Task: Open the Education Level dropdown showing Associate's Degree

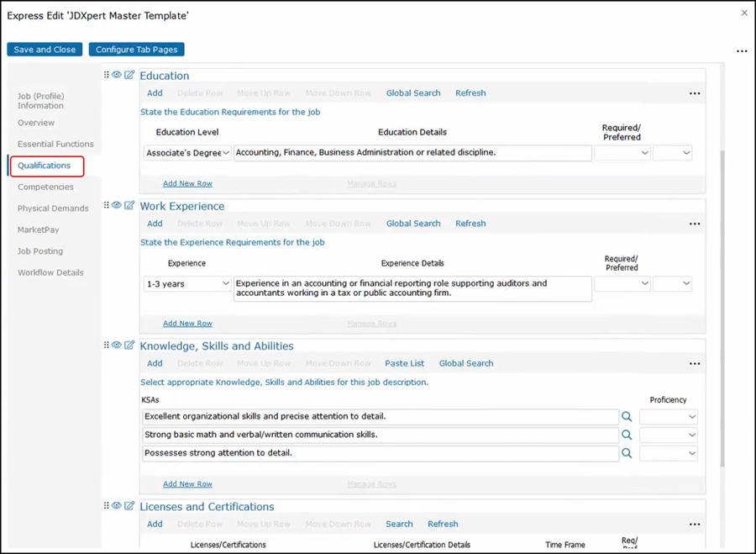Action: (x=187, y=153)
